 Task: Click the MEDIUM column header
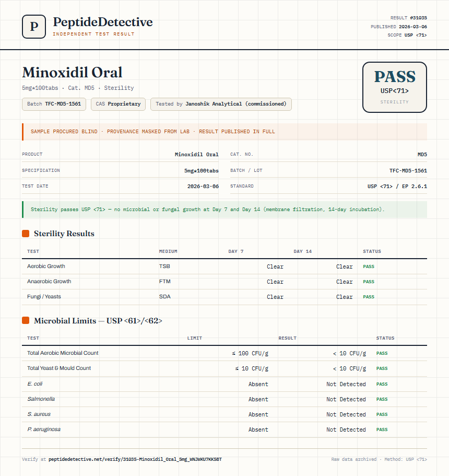click(168, 251)
